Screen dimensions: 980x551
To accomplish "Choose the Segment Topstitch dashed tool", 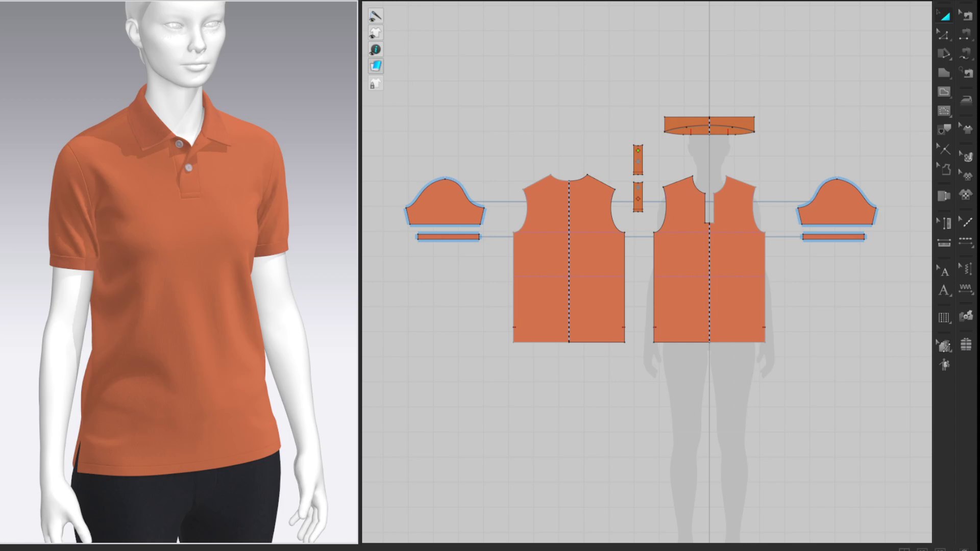I will pos(965,241).
